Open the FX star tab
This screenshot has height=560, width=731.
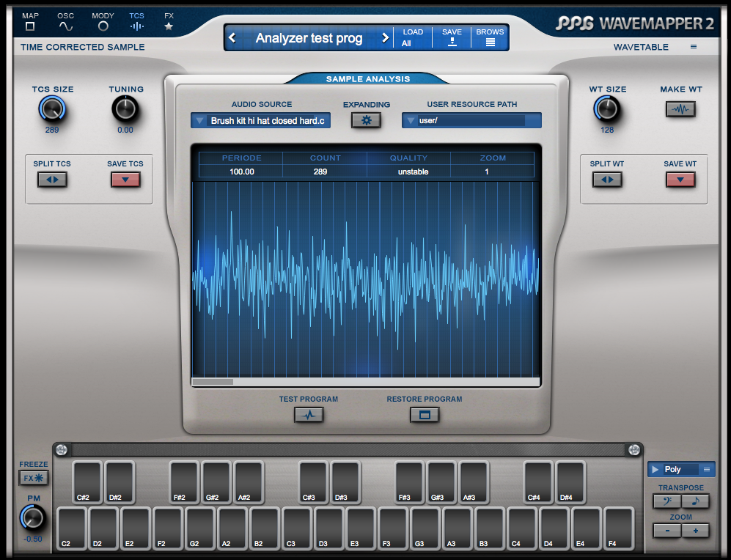coord(169,22)
